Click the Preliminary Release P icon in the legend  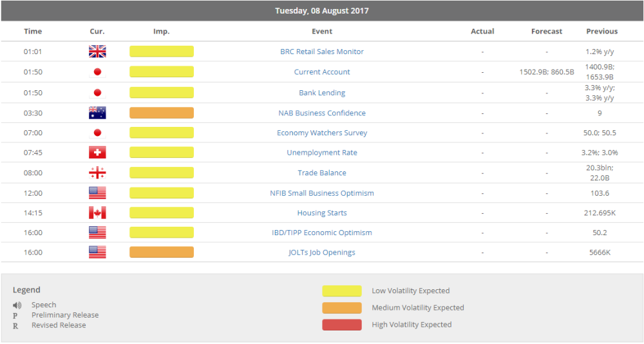(15, 315)
